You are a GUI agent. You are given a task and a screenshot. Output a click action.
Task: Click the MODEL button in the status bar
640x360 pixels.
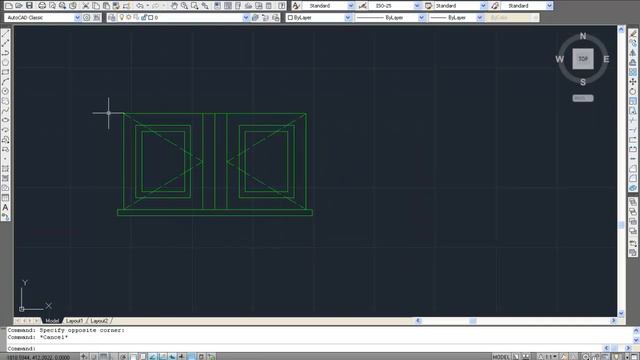click(x=501, y=357)
